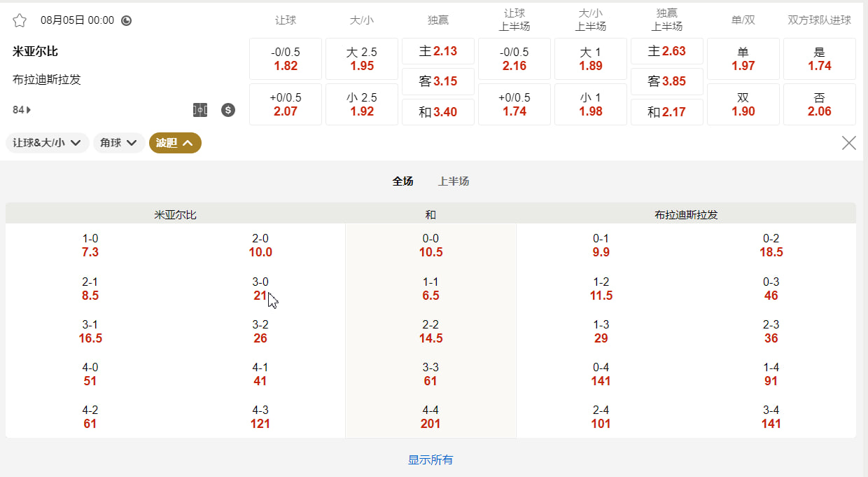Select away score 1-3 at 29
The width and height of the screenshot is (868, 477).
tap(601, 331)
